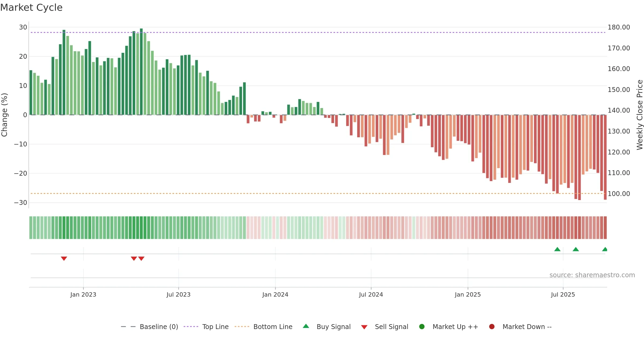This screenshot has width=644, height=362.
Task: Click the 140.00 price axis label
Action: 619,110
